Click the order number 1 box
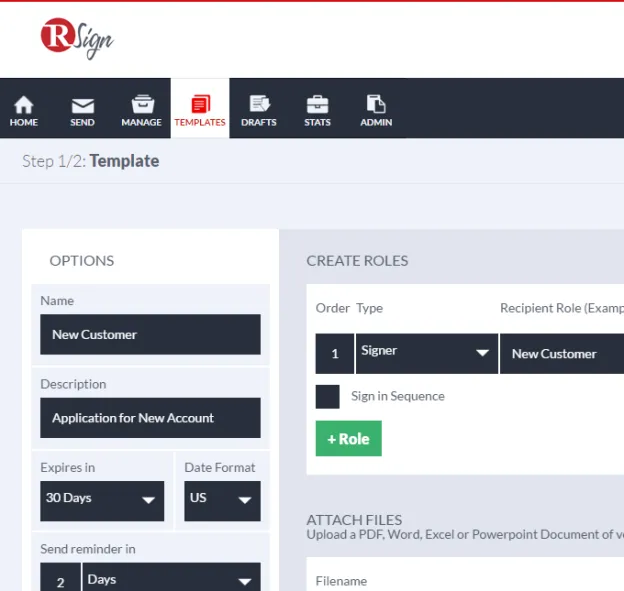 335,354
